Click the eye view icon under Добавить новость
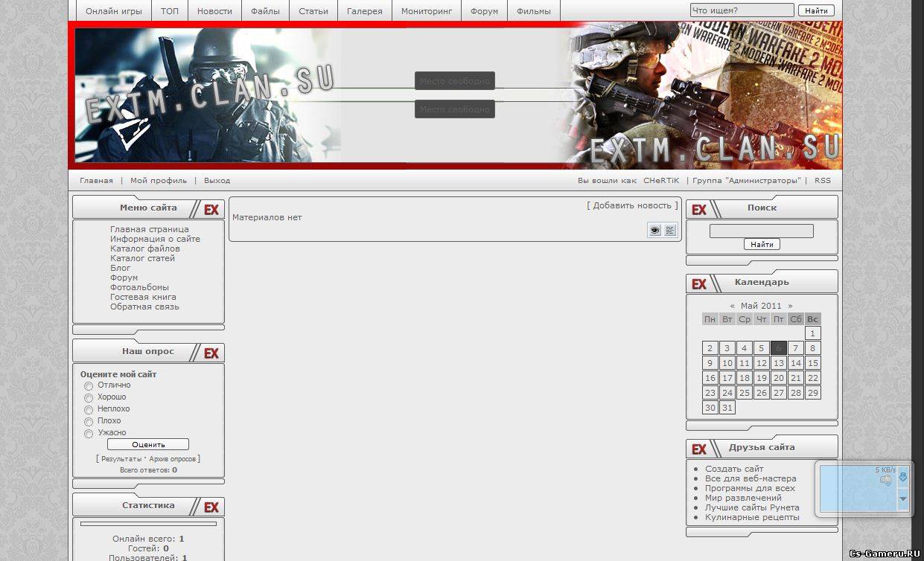The height and width of the screenshot is (561, 924). point(654,231)
